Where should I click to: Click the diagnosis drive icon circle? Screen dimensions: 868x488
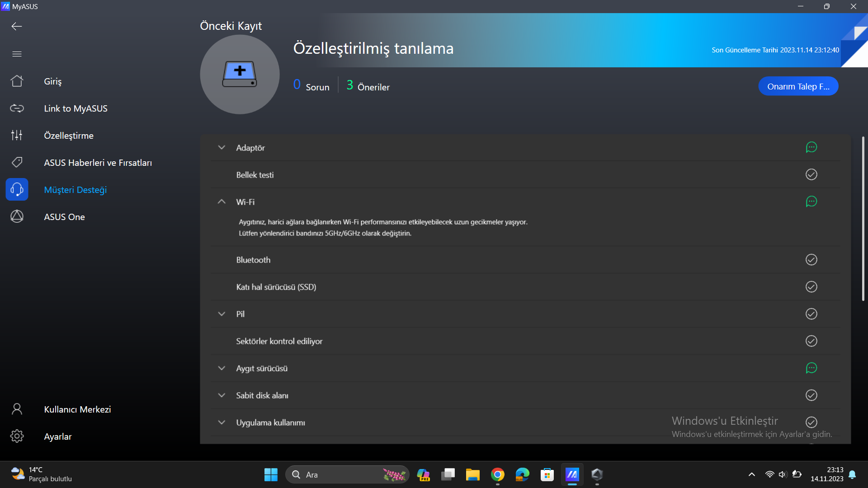240,75
